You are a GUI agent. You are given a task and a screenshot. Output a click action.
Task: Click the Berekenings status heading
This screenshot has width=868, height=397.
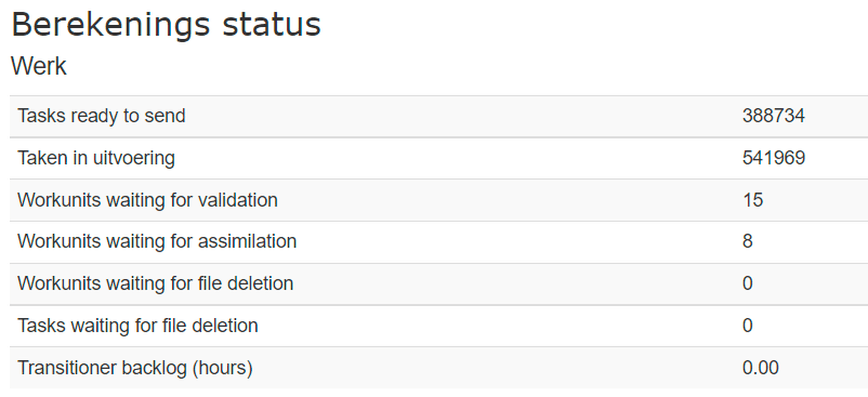[x=166, y=25]
